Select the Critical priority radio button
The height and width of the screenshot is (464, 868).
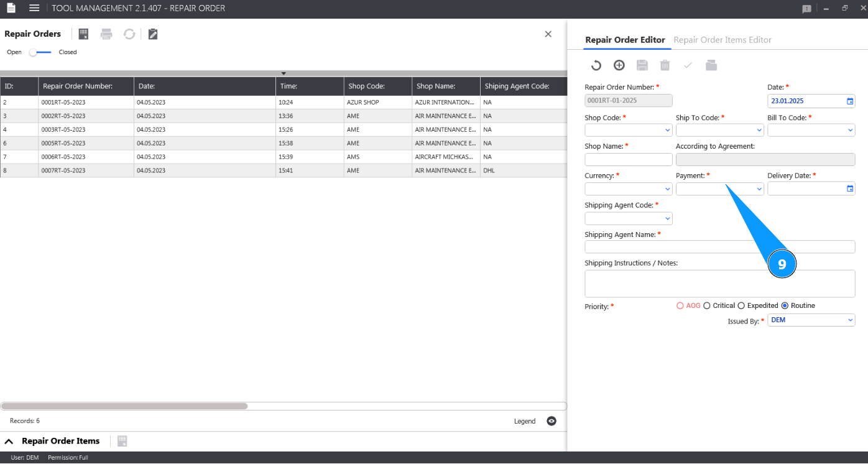pos(707,305)
